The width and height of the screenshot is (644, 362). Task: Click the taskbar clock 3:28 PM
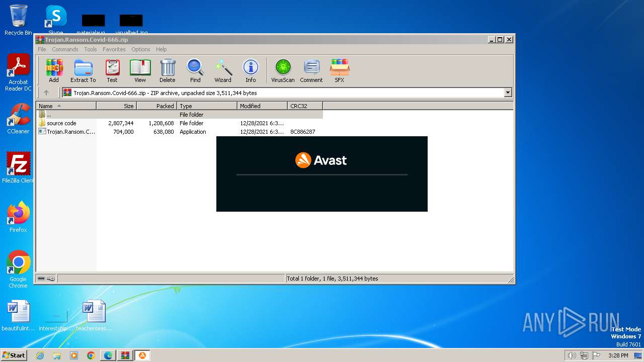pyautogui.click(x=618, y=355)
